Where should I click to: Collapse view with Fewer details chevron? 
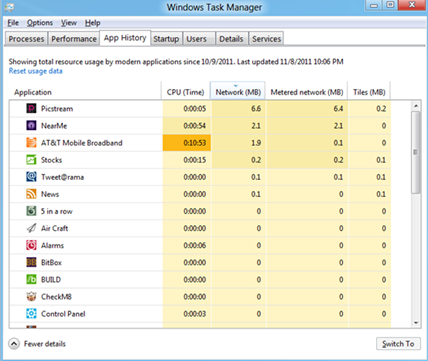(x=14, y=344)
